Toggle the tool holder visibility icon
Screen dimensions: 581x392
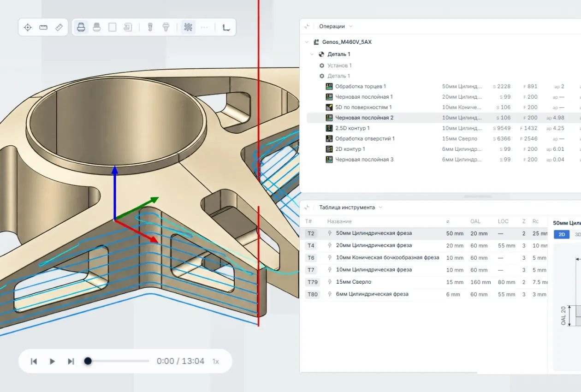tap(166, 27)
